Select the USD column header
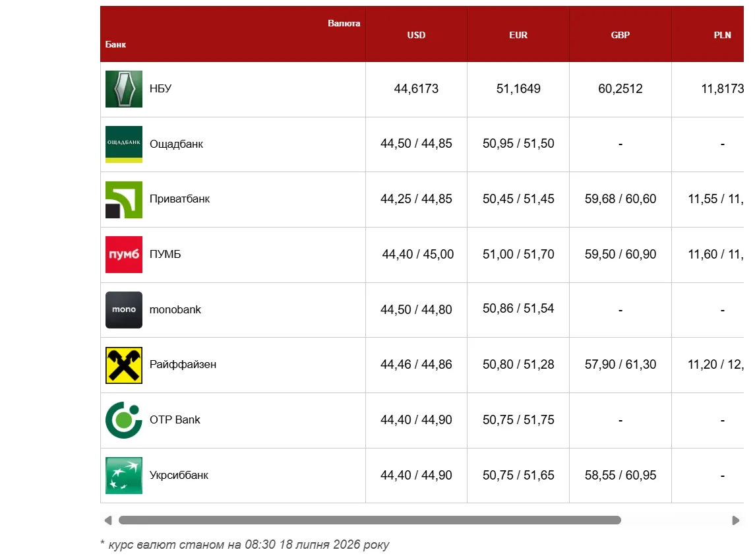The width and height of the screenshot is (755, 560). click(417, 35)
